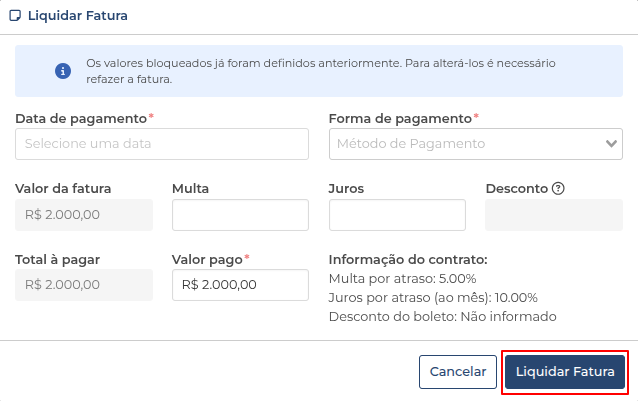Click the Informação do contrato heading
638x401 pixels.
click(x=408, y=259)
